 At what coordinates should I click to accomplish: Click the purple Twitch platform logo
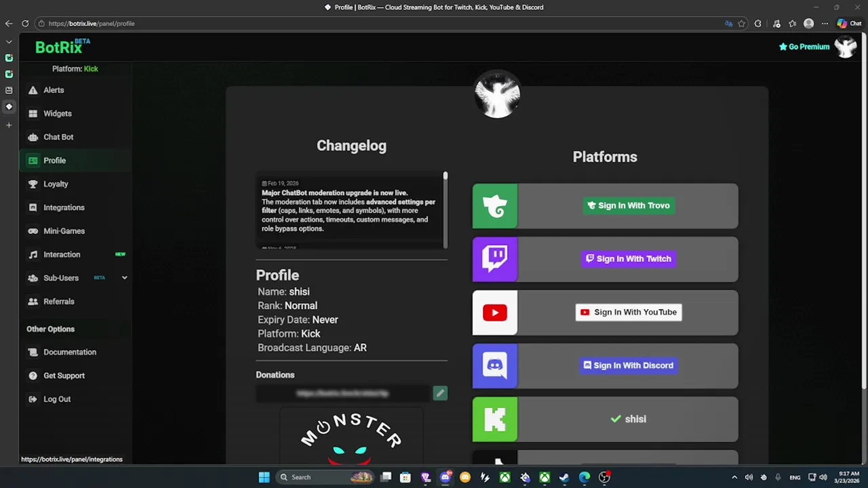tap(495, 259)
